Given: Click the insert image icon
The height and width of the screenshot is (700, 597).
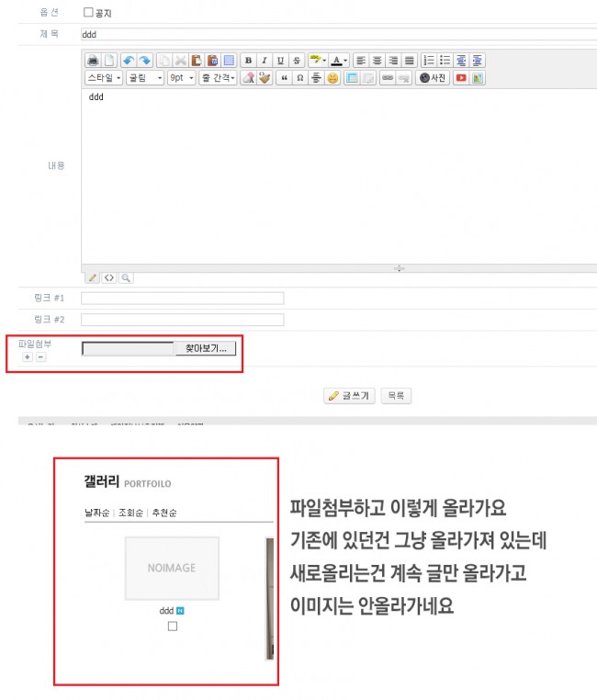Looking at the screenshot, I should [478, 78].
